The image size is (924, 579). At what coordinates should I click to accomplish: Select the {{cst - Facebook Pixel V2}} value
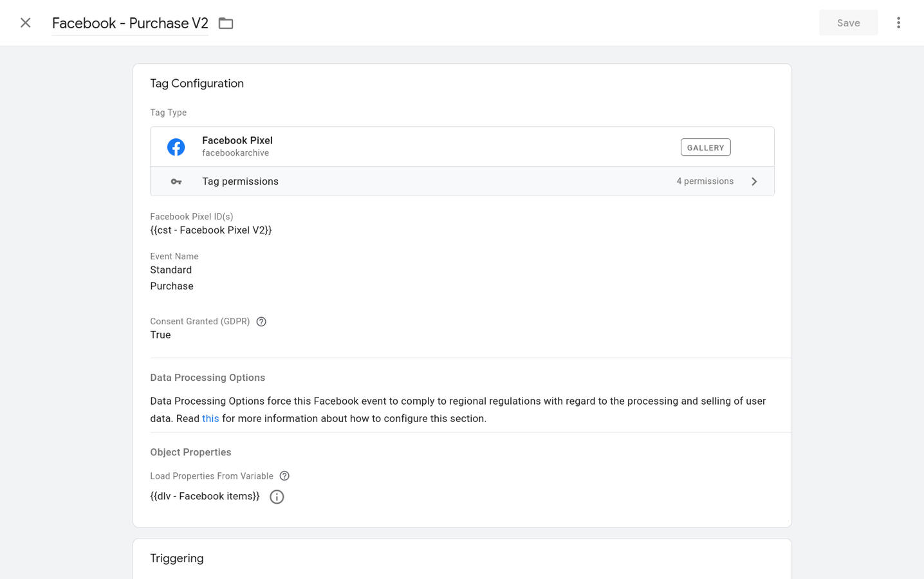211,230
